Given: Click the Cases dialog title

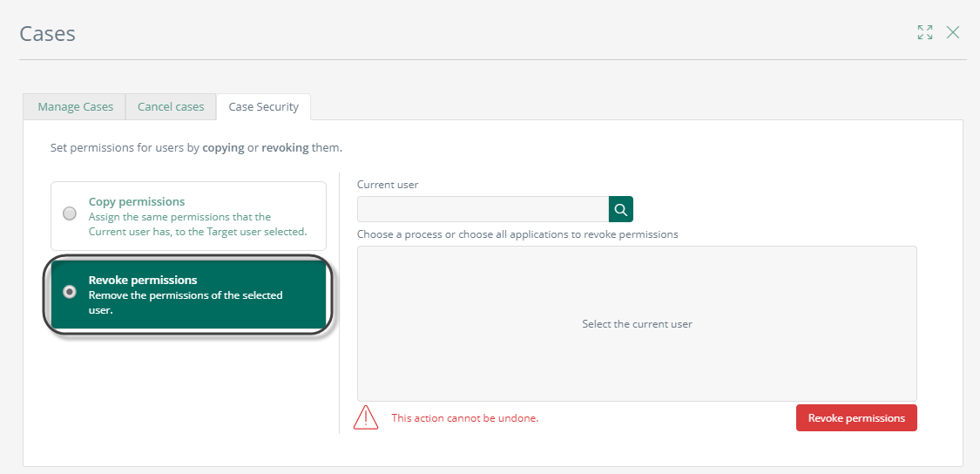Looking at the screenshot, I should pyautogui.click(x=48, y=33).
